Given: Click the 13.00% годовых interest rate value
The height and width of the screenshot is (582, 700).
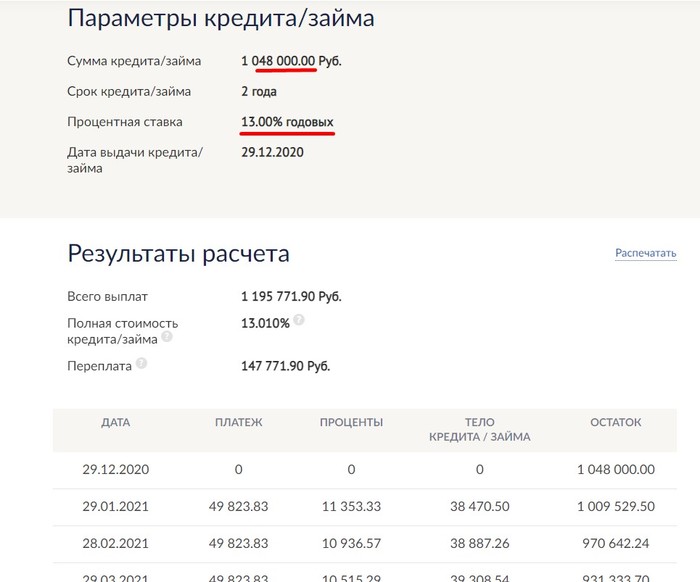Looking at the screenshot, I should [287, 122].
